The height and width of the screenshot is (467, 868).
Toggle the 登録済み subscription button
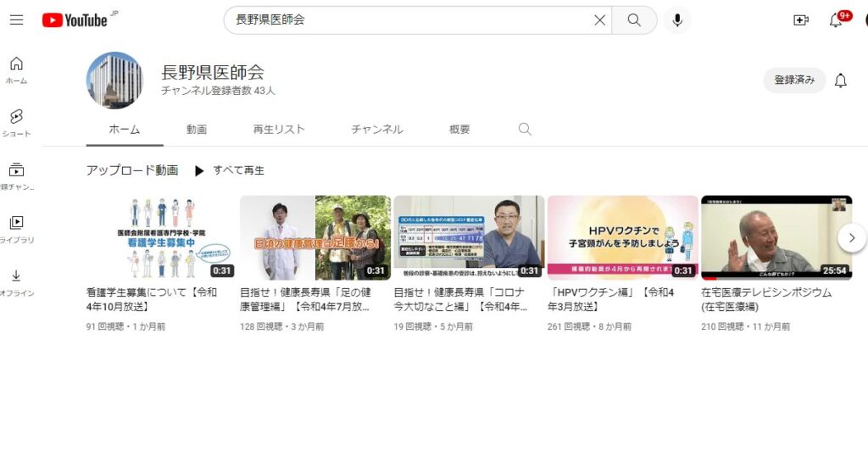click(794, 81)
